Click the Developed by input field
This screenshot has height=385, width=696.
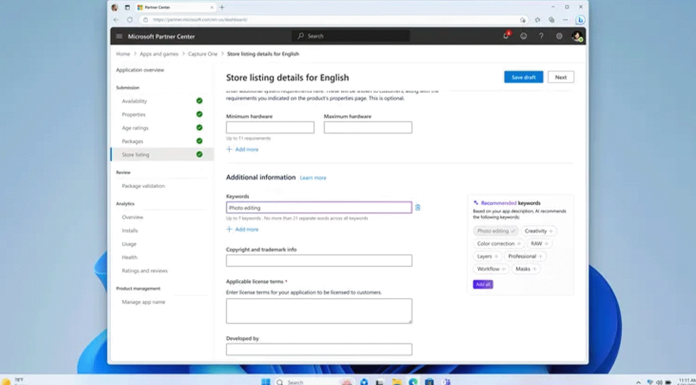[319, 349]
